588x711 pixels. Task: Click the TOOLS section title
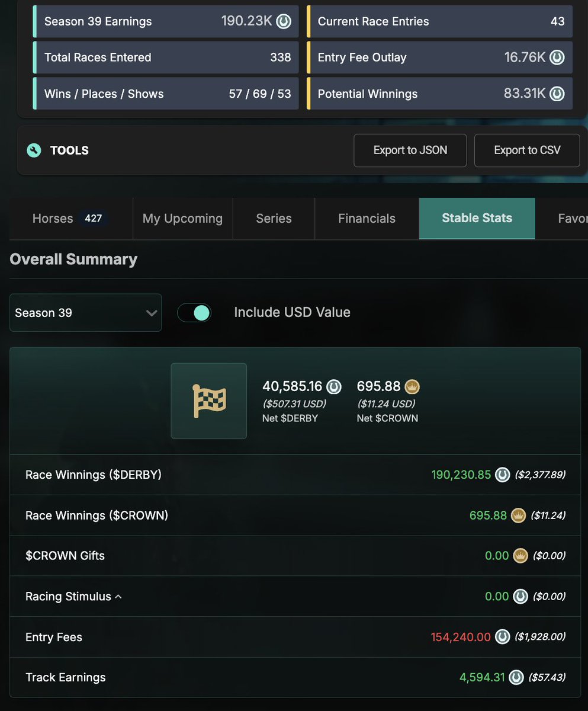[69, 150]
